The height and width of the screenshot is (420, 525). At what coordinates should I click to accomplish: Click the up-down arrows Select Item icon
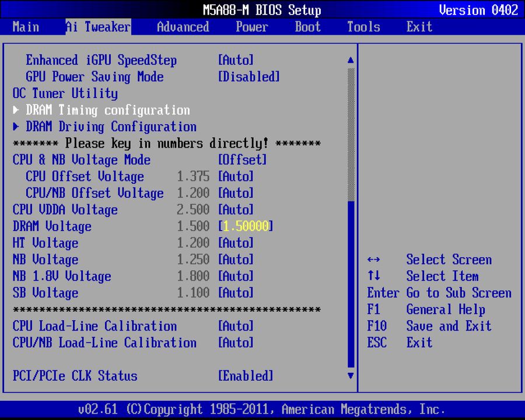373,276
